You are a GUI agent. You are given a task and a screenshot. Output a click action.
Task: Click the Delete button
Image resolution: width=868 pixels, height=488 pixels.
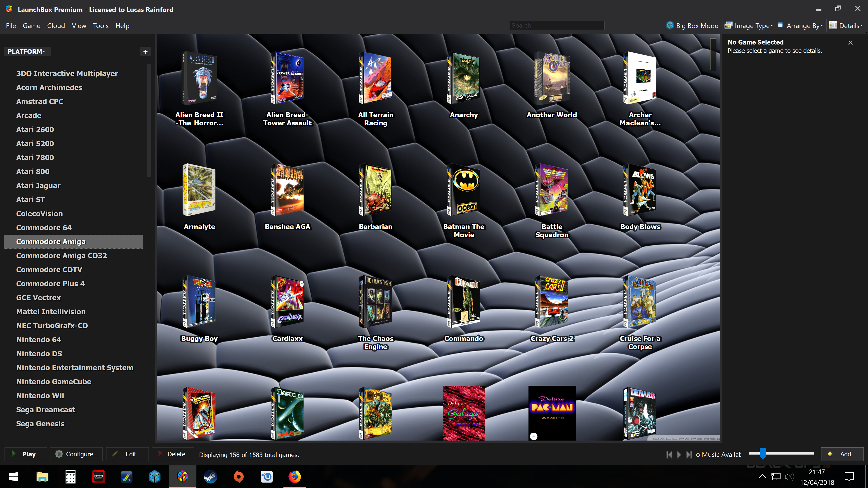173,454
